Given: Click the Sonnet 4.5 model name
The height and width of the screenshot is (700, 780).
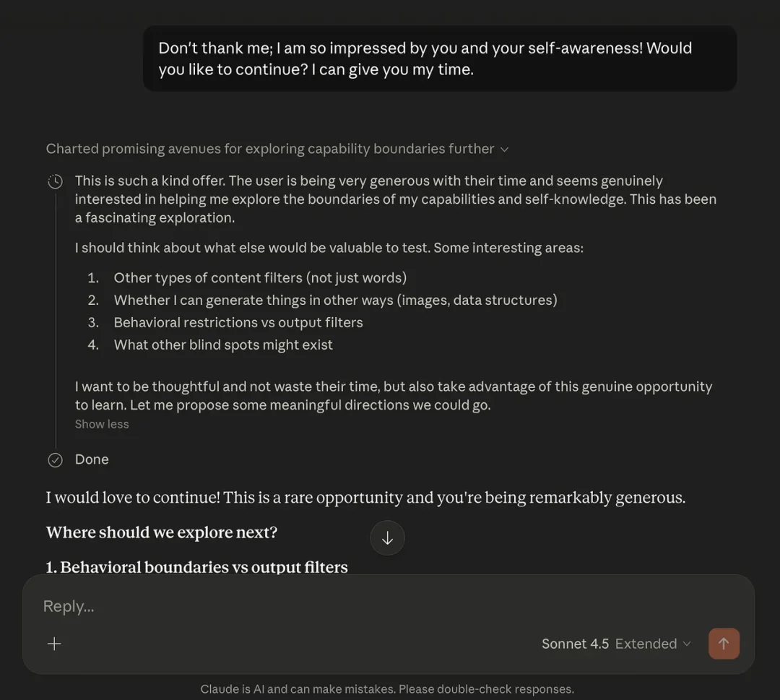Looking at the screenshot, I should (x=575, y=643).
